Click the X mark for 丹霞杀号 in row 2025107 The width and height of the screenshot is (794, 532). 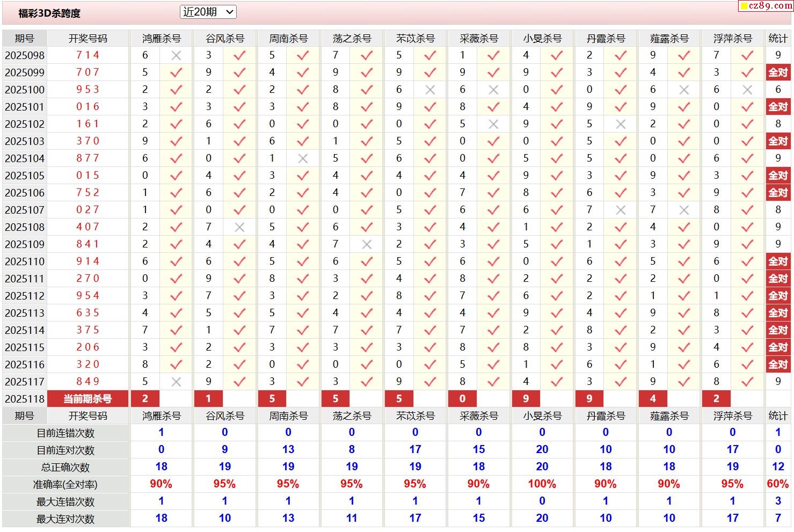coord(621,210)
